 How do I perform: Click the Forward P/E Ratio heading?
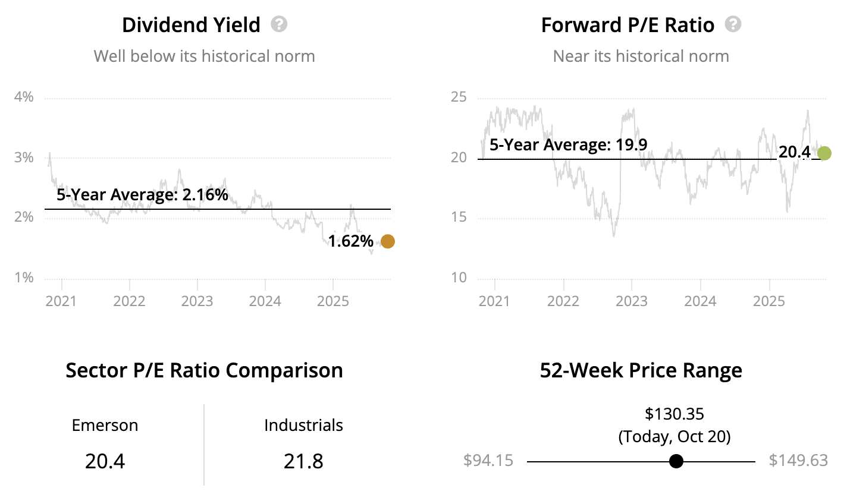[x=628, y=25]
